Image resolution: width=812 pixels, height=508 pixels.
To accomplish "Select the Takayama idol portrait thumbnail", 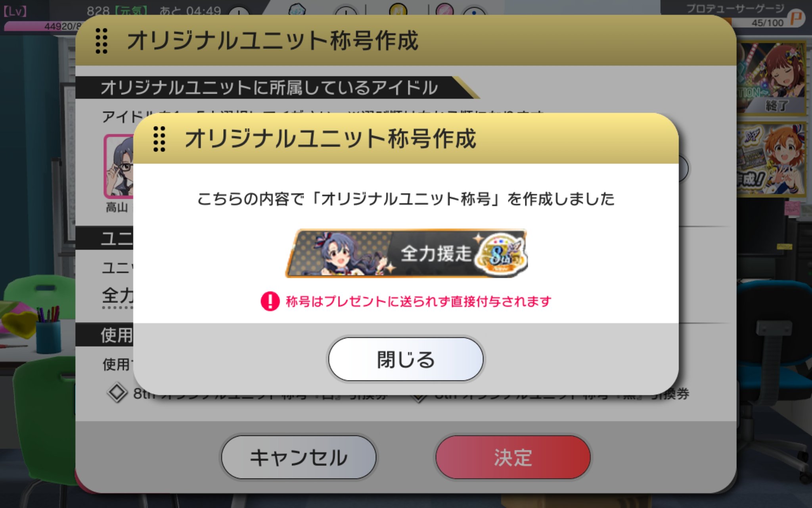I will pos(119,166).
